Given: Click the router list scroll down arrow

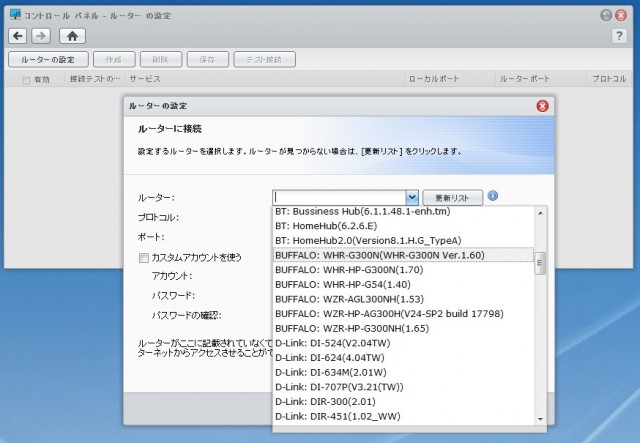Looking at the screenshot, I should coord(540,419).
